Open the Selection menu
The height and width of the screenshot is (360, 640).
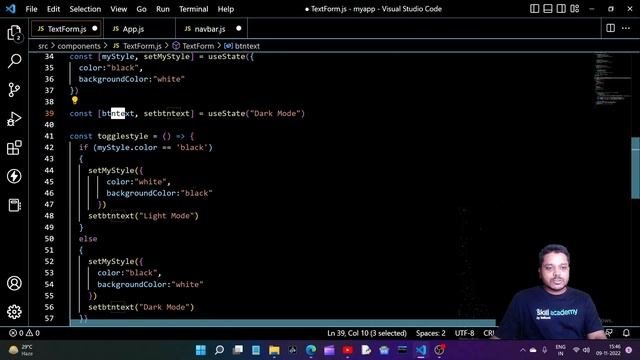[85, 9]
